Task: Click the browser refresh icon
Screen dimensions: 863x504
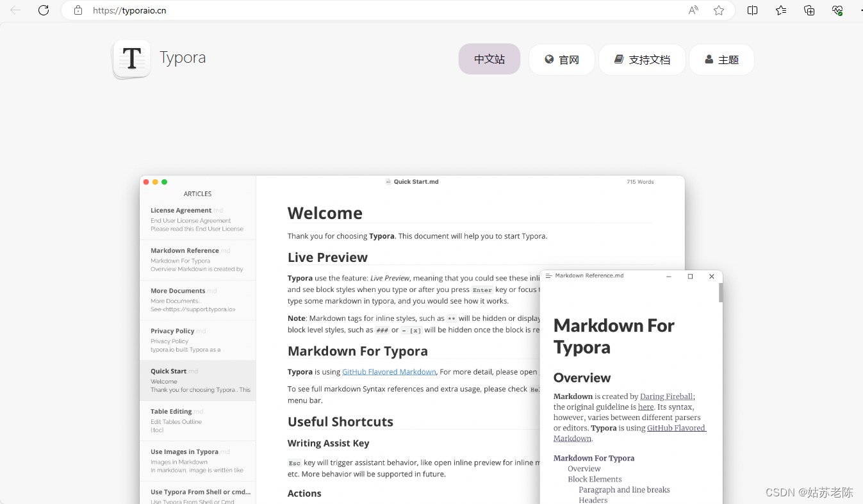Action: pos(44,10)
